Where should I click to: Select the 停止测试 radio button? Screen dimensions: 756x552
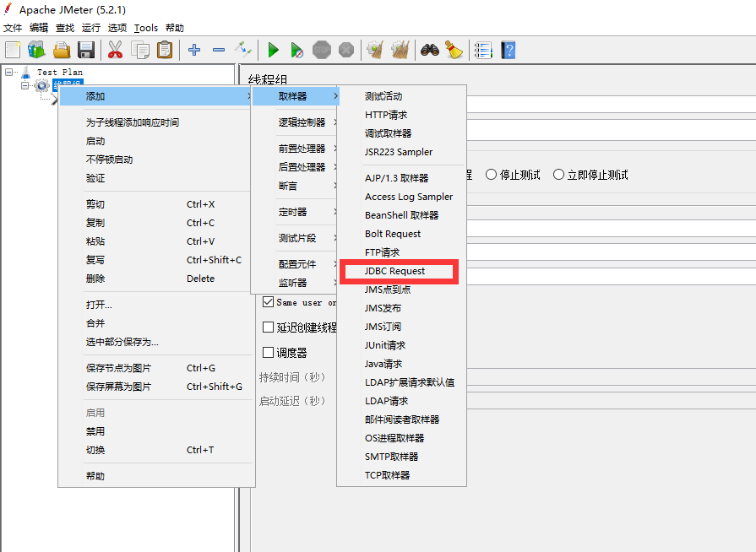point(492,175)
